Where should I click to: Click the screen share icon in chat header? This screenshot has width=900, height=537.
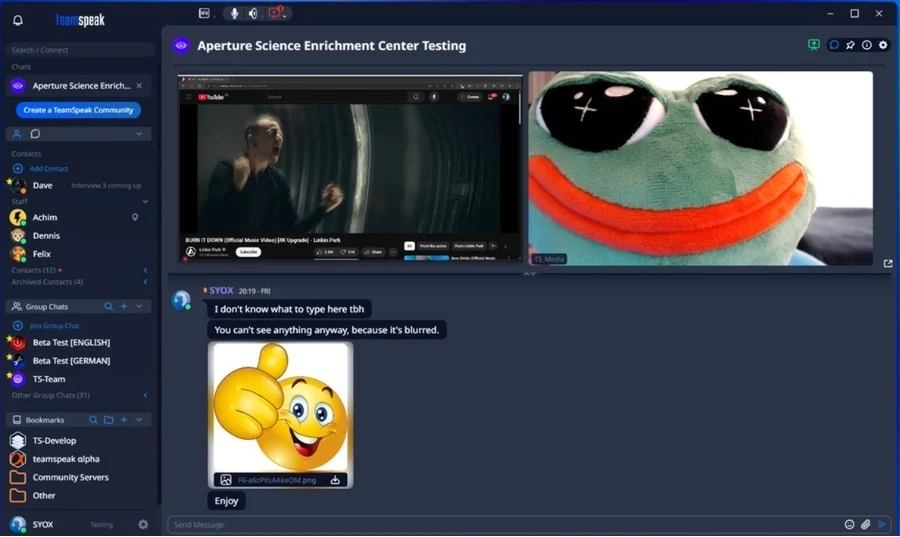(x=814, y=45)
